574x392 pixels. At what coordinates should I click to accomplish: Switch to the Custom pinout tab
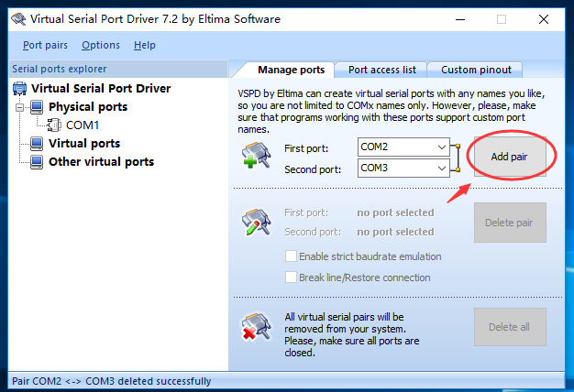[x=476, y=70]
